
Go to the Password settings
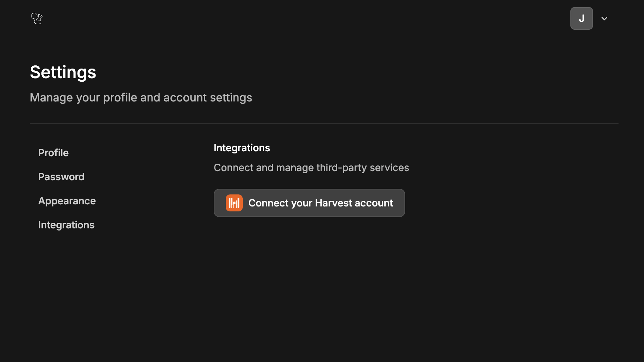(x=61, y=177)
